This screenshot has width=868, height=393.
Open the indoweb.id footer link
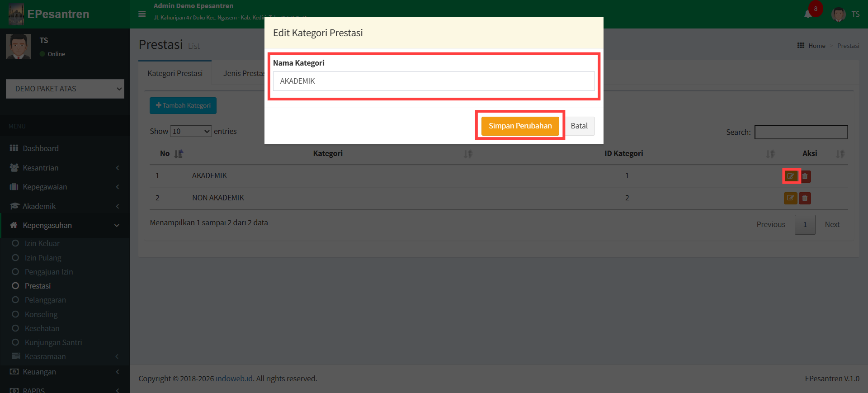[x=234, y=379]
